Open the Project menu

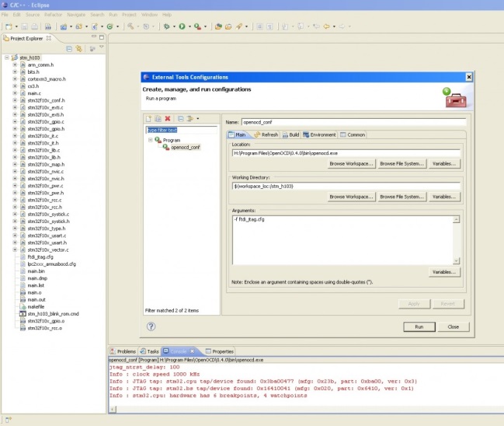pos(129,15)
